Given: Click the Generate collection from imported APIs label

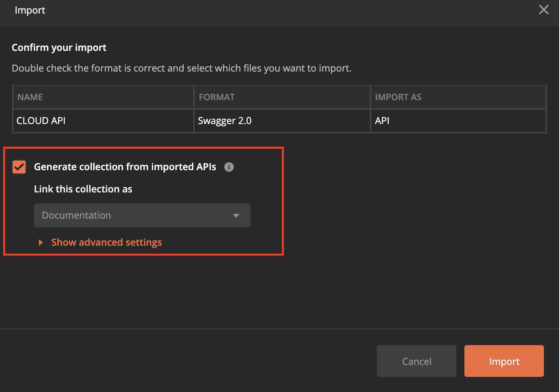Looking at the screenshot, I should coord(125,167).
